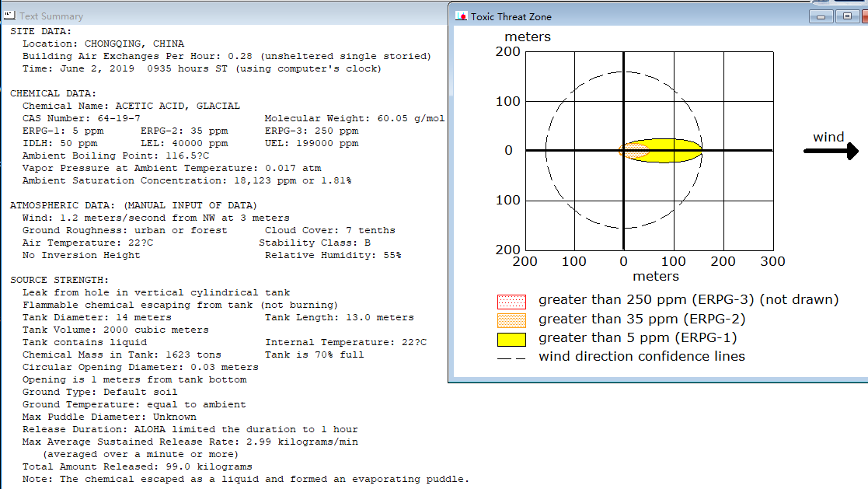Screen dimensions: 868x489
Task: Click the 'LEL: 40000 ppm' value
Action: point(184,143)
